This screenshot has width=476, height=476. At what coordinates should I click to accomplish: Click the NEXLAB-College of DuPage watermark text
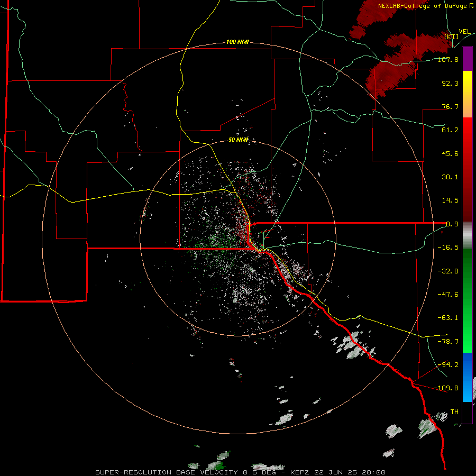pos(426,6)
